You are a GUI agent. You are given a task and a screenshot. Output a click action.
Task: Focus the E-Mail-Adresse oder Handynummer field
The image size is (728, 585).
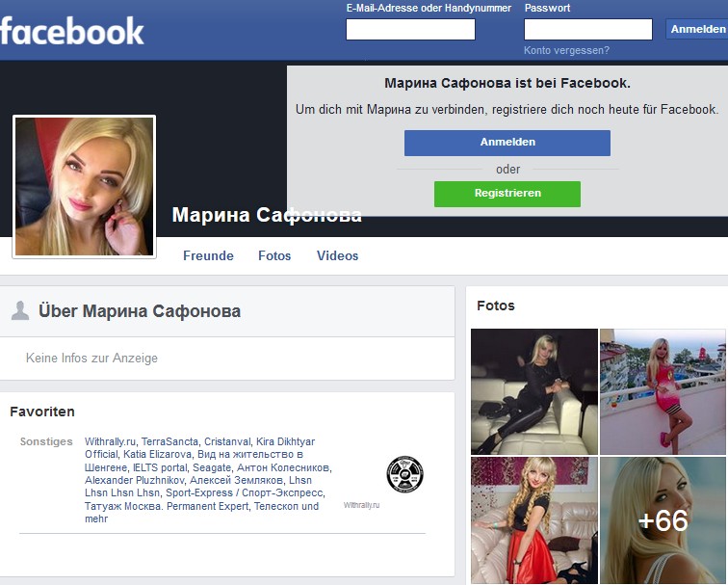pos(410,29)
